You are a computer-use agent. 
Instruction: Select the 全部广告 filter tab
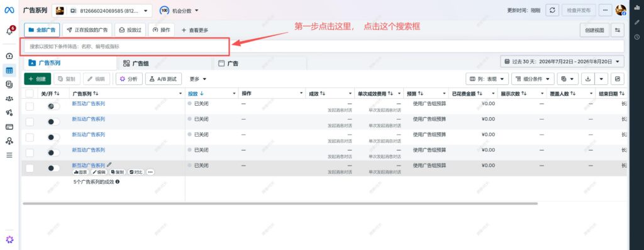(x=42, y=30)
